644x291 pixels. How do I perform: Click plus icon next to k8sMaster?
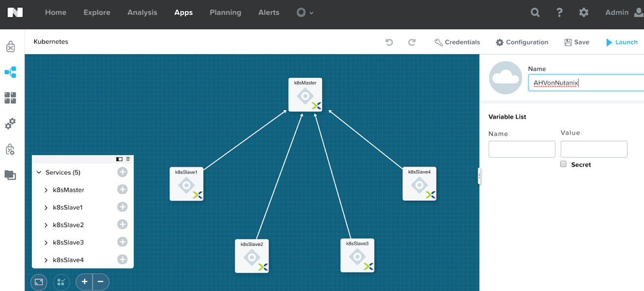pos(122,189)
